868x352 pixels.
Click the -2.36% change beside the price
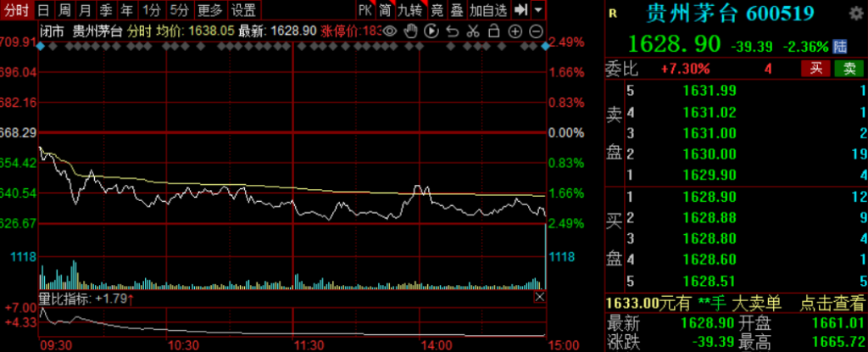coord(805,47)
